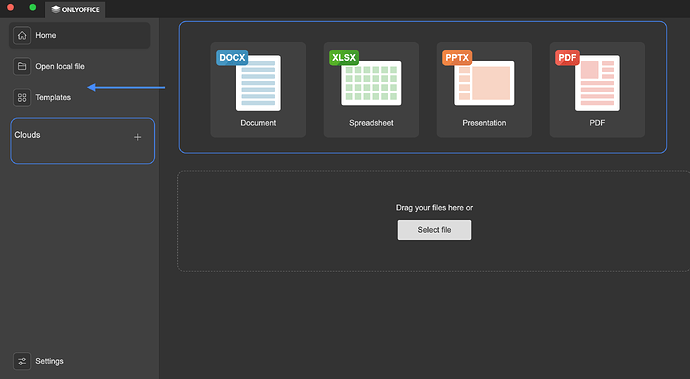Click the Home house icon
This screenshot has height=379, width=690.
pos(22,36)
